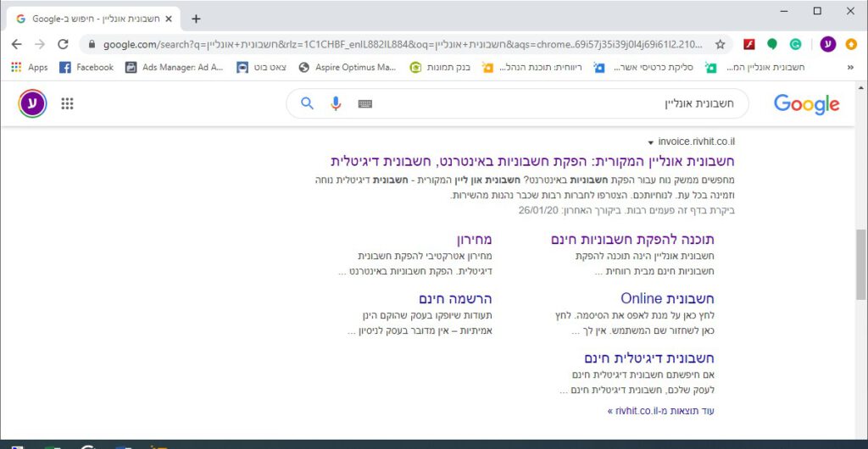Open Google apps grid
868x449 pixels.
click(67, 103)
